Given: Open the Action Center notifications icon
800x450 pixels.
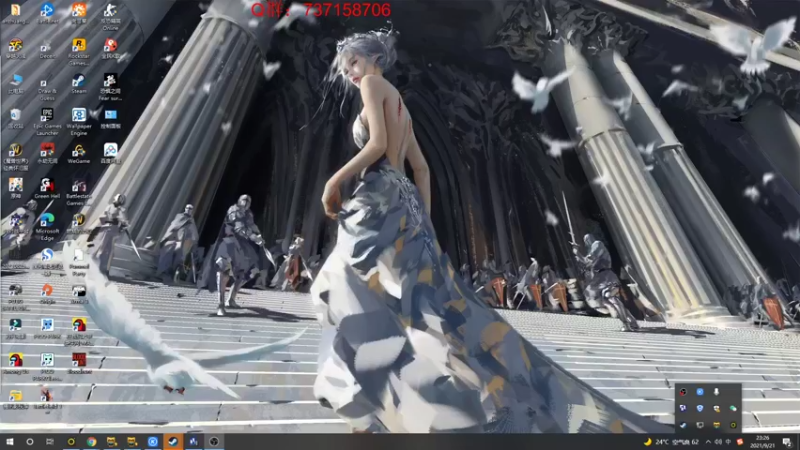Looking at the screenshot, I should (787, 442).
